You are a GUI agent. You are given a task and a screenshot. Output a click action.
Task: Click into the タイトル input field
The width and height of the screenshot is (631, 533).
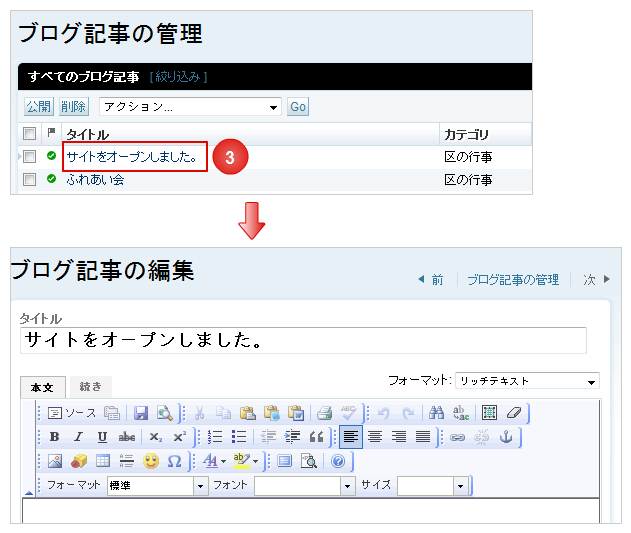click(x=303, y=341)
